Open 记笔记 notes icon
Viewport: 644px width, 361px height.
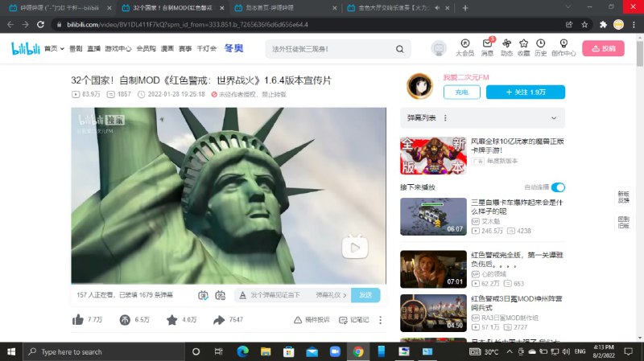click(x=343, y=320)
